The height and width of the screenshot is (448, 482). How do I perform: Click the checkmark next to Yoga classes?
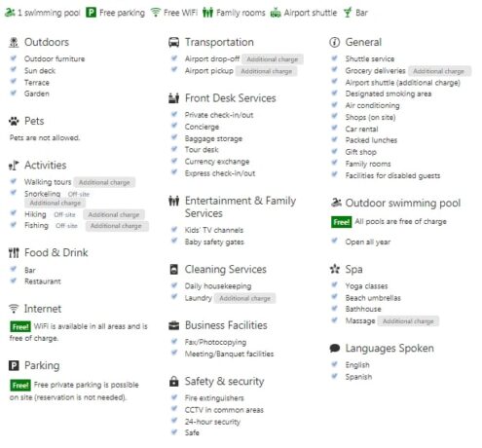[x=334, y=285]
